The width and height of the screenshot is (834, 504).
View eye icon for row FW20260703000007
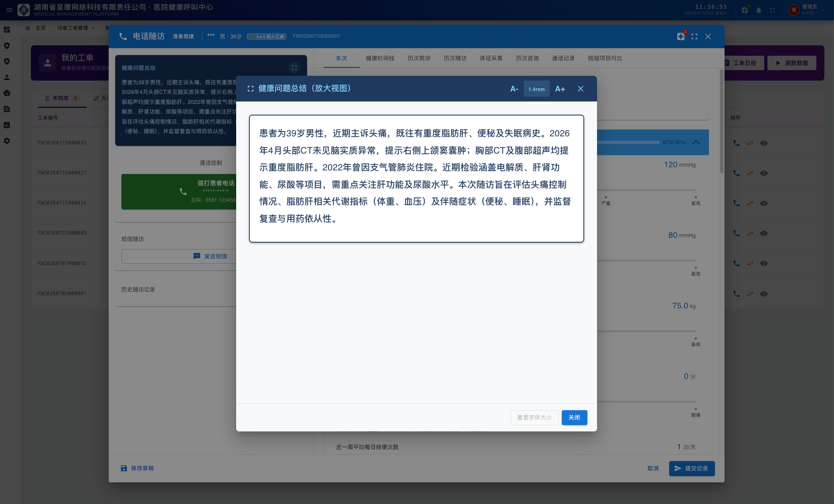coord(764,294)
